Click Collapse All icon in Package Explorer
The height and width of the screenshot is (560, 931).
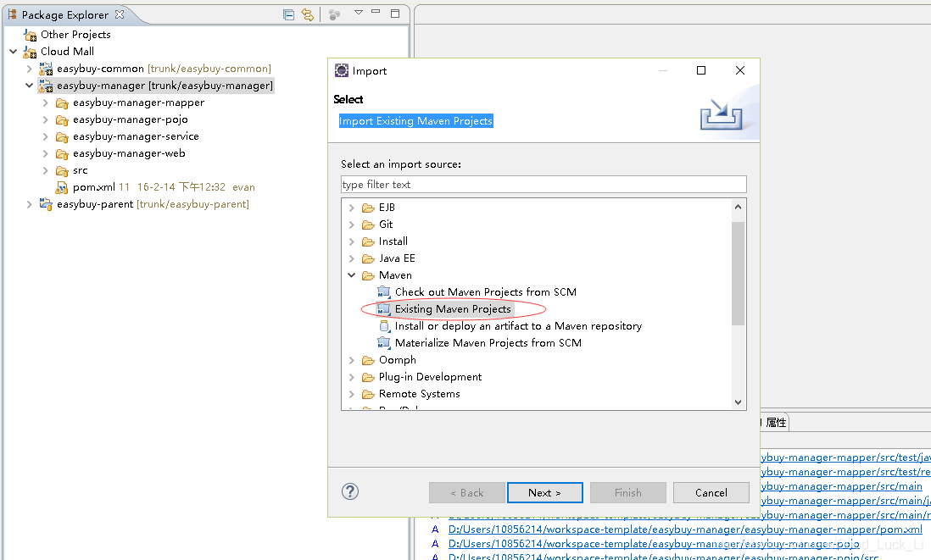(288, 15)
